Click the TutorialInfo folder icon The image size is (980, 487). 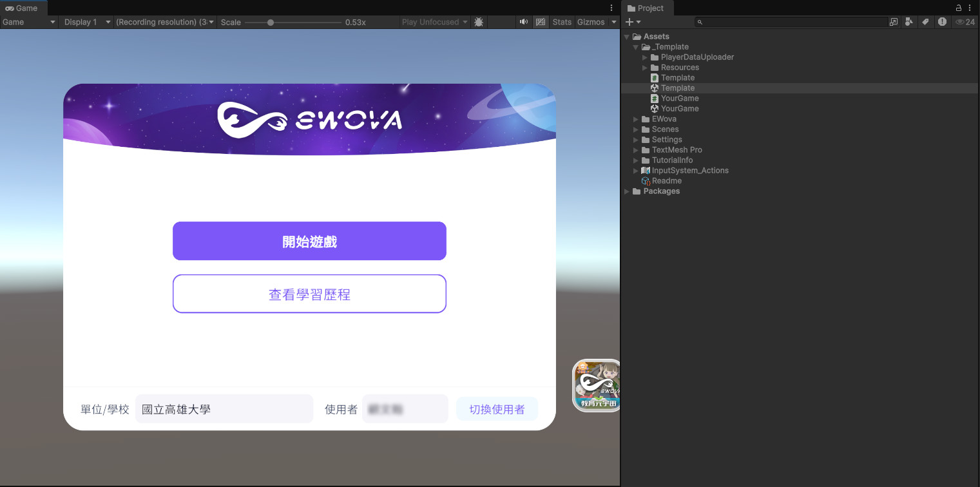coord(646,160)
